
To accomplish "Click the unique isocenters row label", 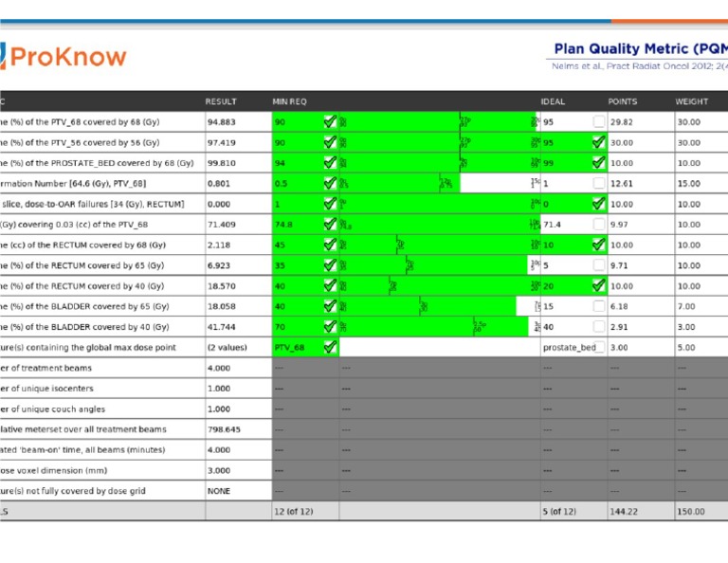I will (x=46, y=389).
